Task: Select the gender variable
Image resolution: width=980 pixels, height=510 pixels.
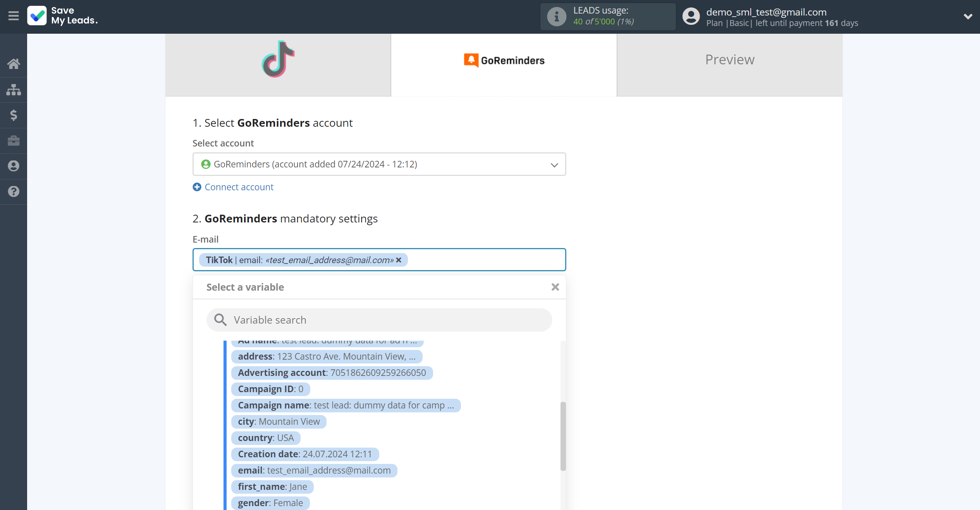Action: click(270, 503)
